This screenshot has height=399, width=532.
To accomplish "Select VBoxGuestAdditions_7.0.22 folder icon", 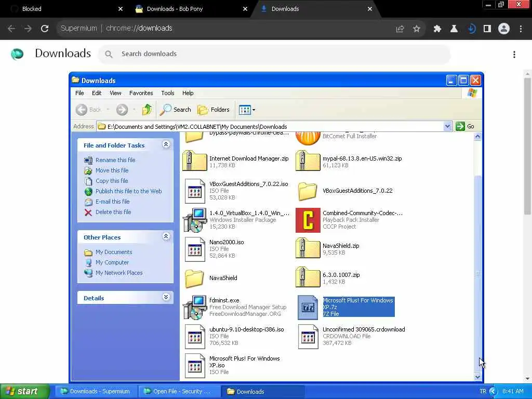I will [308, 191].
